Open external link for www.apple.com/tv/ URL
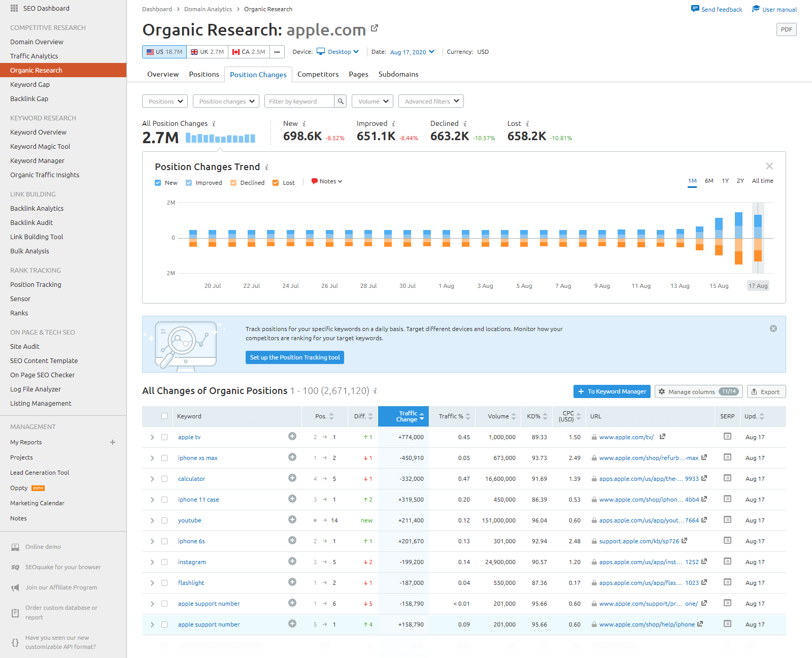 click(x=662, y=437)
